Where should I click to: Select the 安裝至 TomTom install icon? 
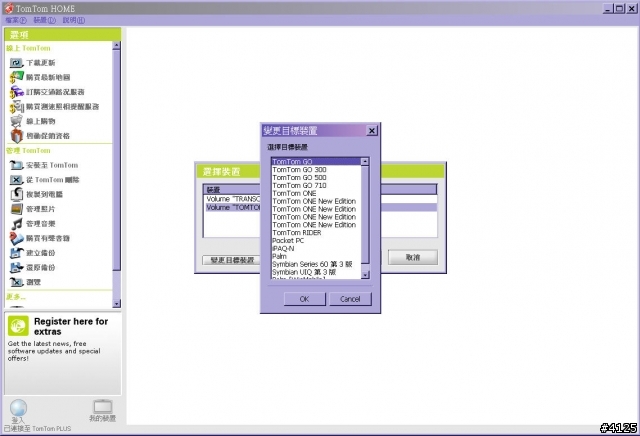pyautogui.click(x=16, y=165)
